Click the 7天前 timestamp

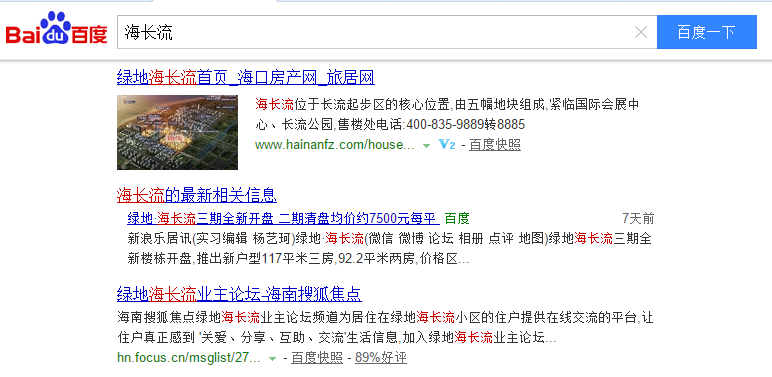[x=638, y=218]
